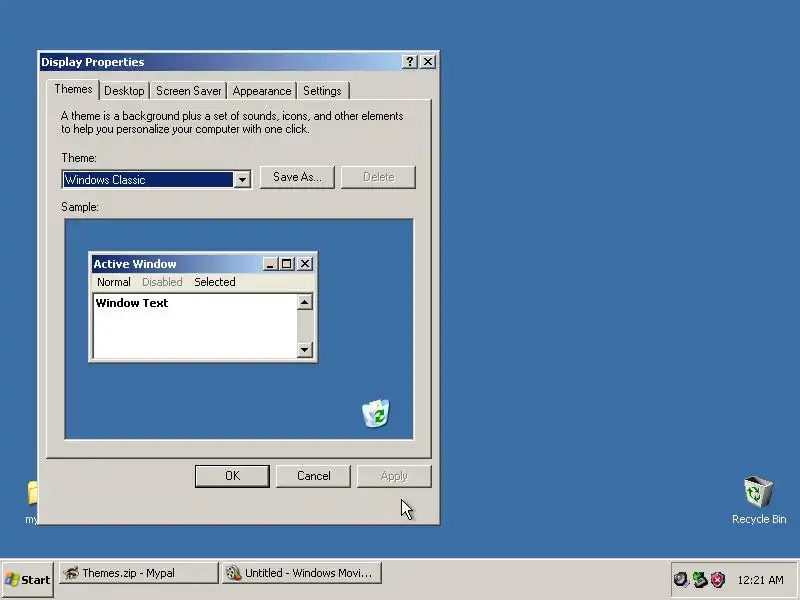800x600 pixels.
Task: Click the grayed Delete button
Action: coord(379,177)
